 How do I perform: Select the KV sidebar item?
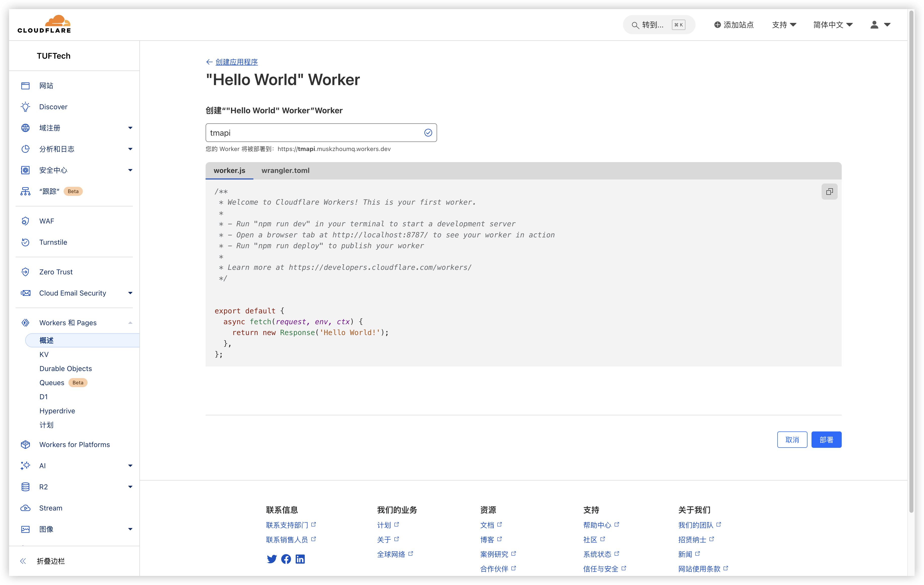(x=44, y=354)
